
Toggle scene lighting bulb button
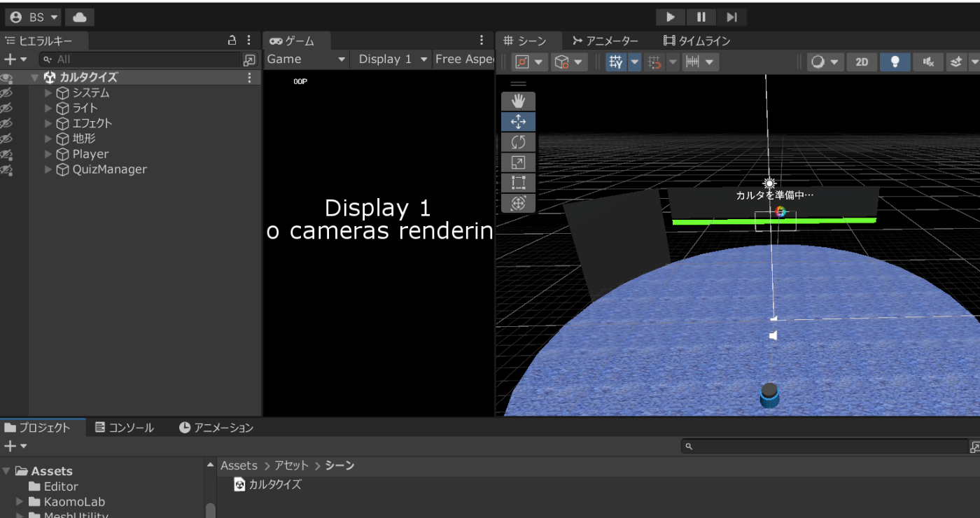point(895,62)
